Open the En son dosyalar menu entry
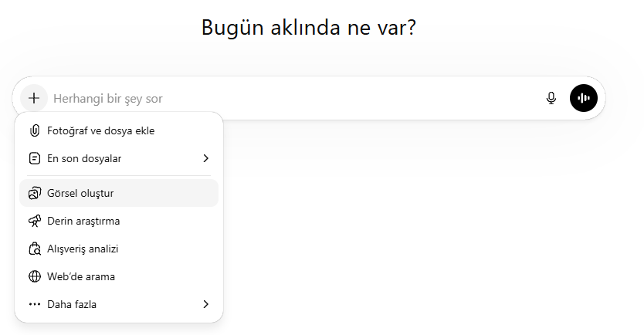This screenshot has height=335, width=644. [x=84, y=158]
